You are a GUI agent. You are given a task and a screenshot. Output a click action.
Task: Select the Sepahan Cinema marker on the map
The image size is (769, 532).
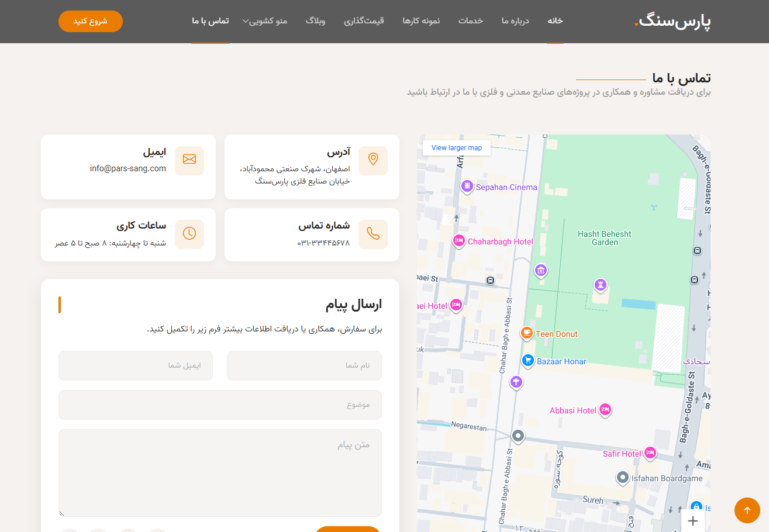point(467,186)
